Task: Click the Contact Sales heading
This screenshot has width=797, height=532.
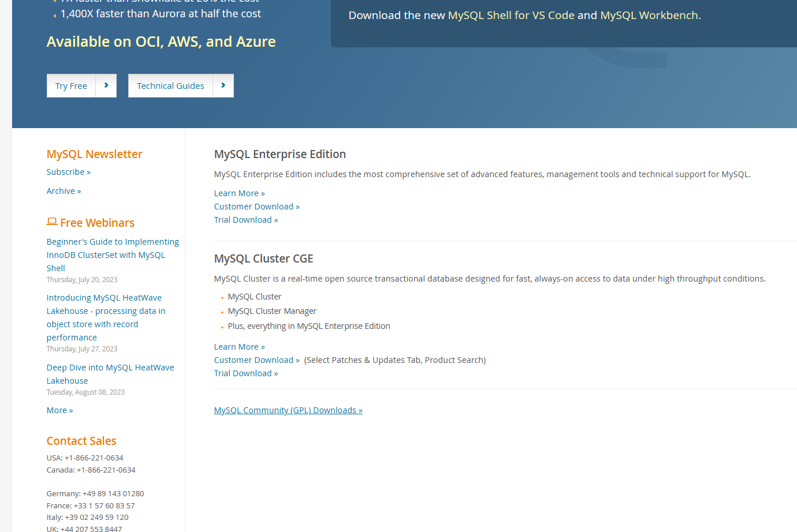Action: click(81, 441)
